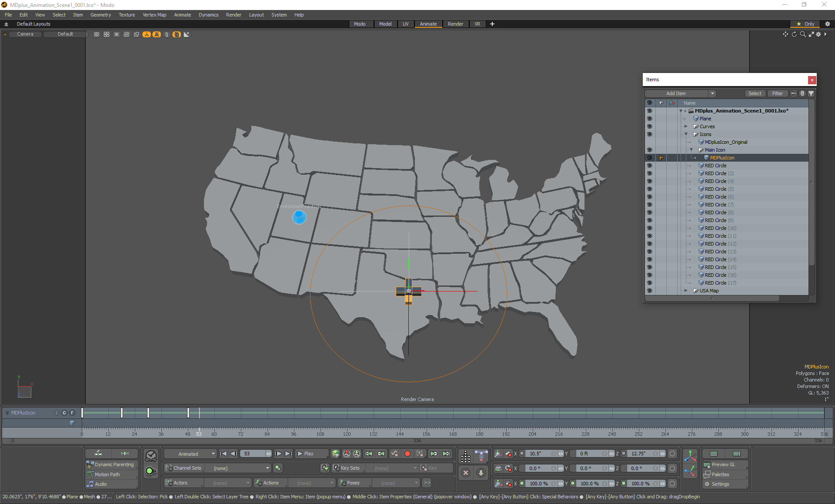The height and width of the screenshot is (504, 835).
Task: Toggle the green auto-key switch
Action: pyautogui.click(x=151, y=471)
